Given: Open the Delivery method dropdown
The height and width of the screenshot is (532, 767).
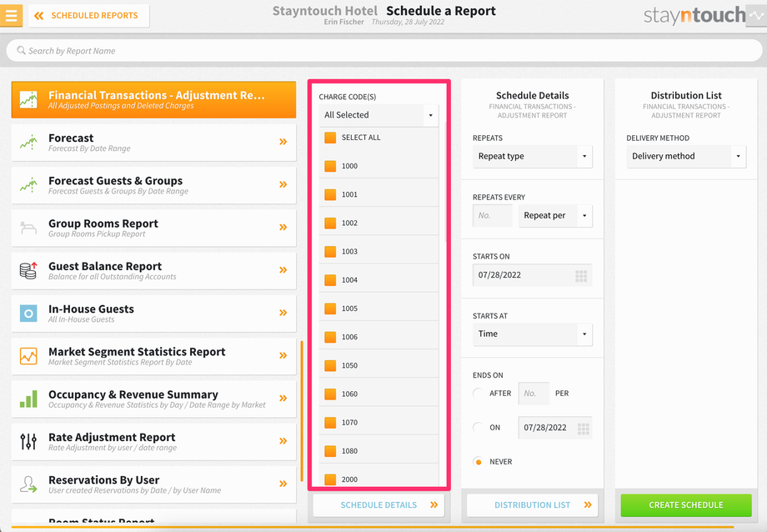Looking at the screenshot, I should point(686,157).
